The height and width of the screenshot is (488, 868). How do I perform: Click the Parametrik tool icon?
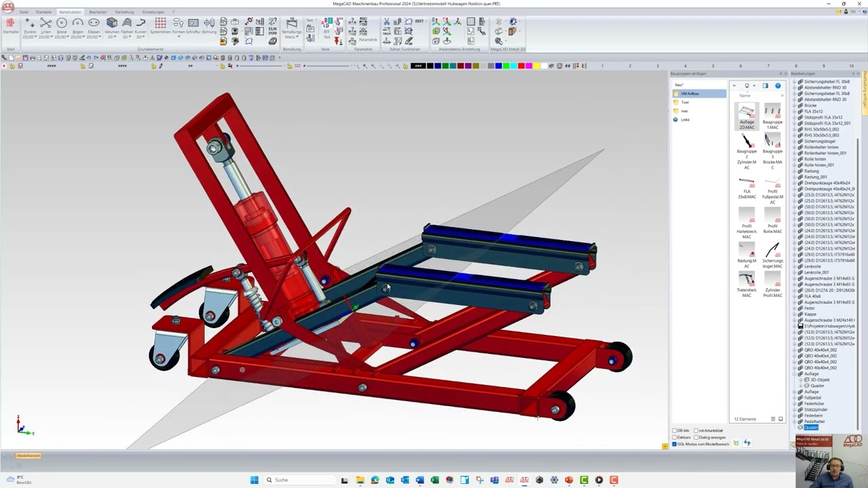368,40
